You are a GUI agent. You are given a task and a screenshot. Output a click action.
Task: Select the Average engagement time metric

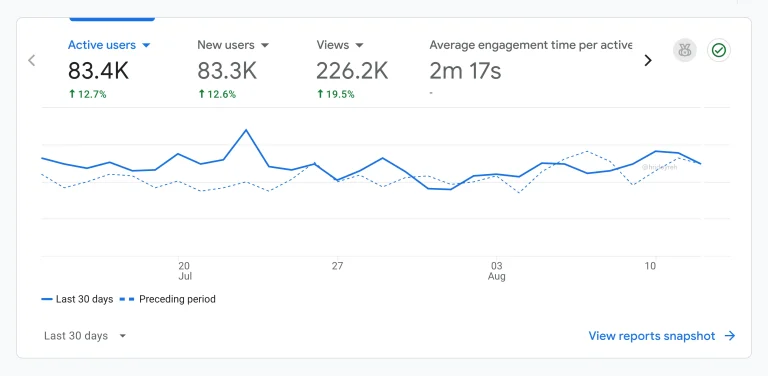tap(531, 45)
